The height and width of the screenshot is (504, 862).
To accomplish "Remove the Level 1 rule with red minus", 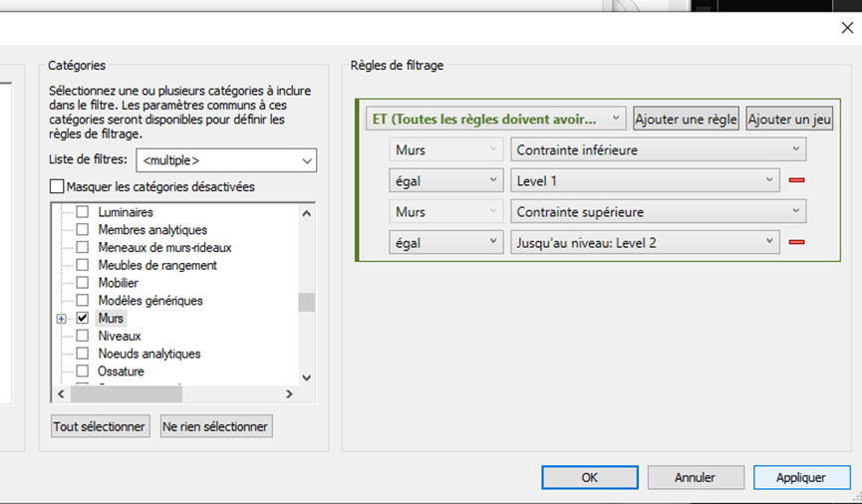I will (796, 180).
